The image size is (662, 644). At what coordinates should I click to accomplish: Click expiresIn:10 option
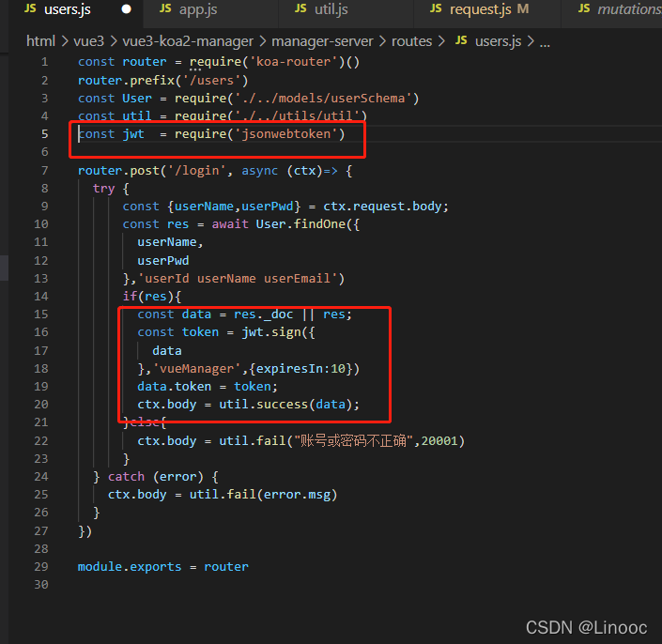coord(300,369)
